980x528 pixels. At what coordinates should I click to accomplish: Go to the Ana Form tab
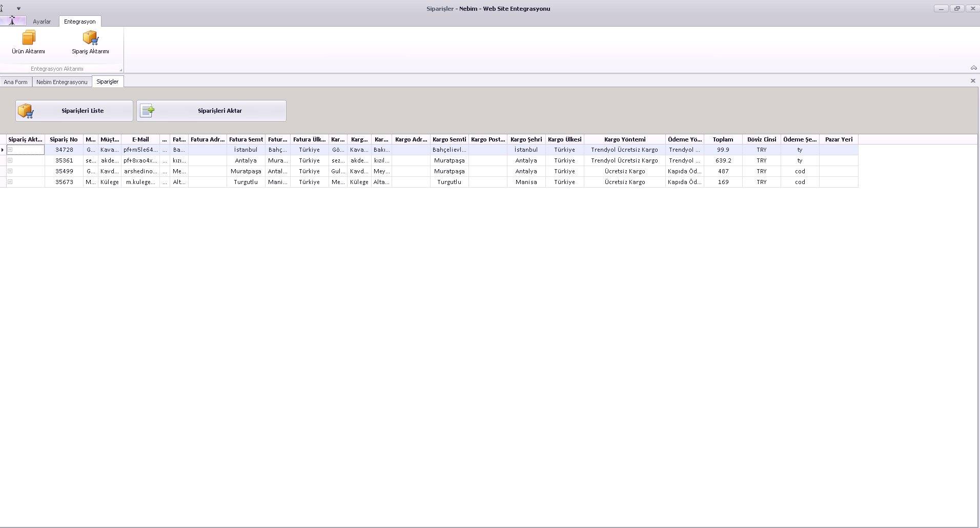16,82
